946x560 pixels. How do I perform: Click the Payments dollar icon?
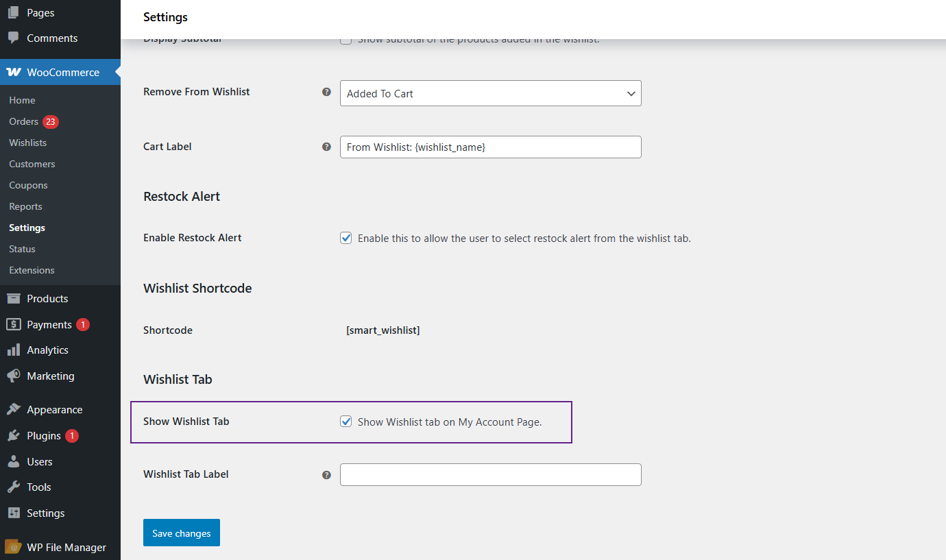[x=14, y=324]
